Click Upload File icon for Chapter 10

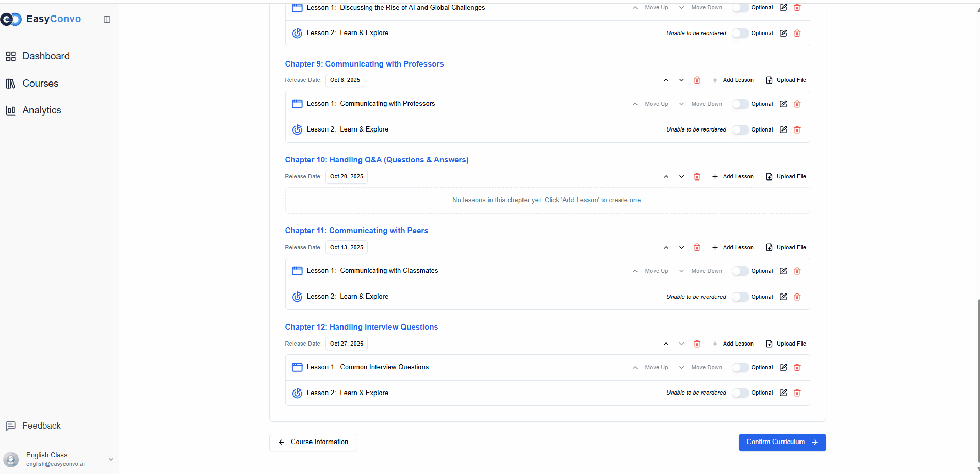769,177
